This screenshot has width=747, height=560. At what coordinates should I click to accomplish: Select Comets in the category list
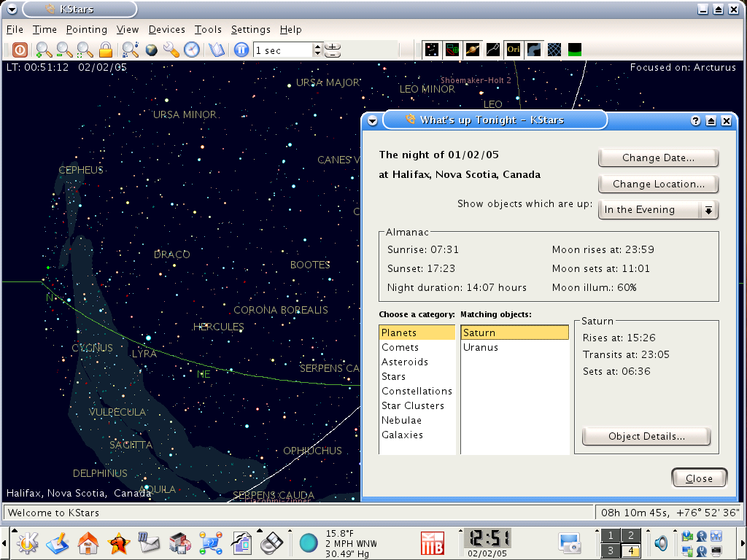click(400, 347)
